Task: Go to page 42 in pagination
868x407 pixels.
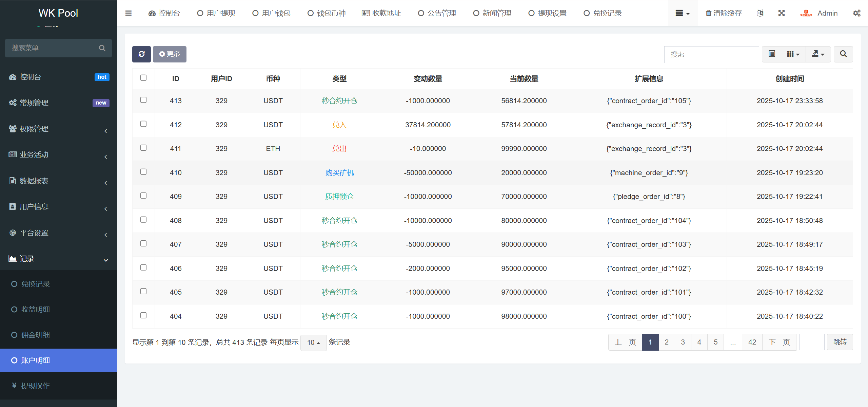Action: [x=752, y=342]
